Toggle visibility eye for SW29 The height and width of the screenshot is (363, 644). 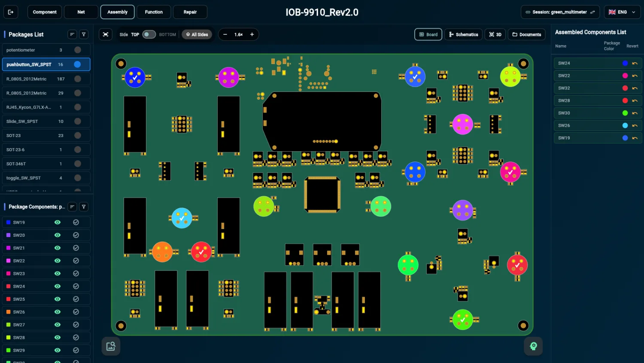tap(58, 350)
